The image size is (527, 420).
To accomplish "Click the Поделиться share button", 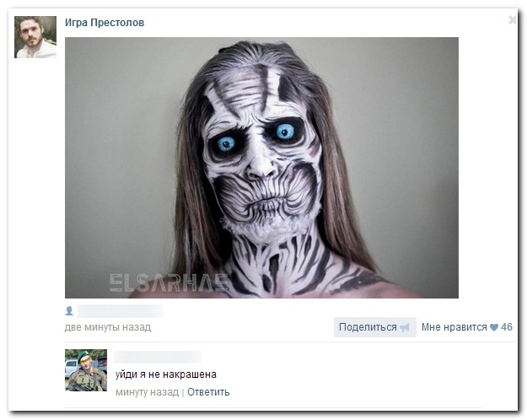I will (375, 327).
